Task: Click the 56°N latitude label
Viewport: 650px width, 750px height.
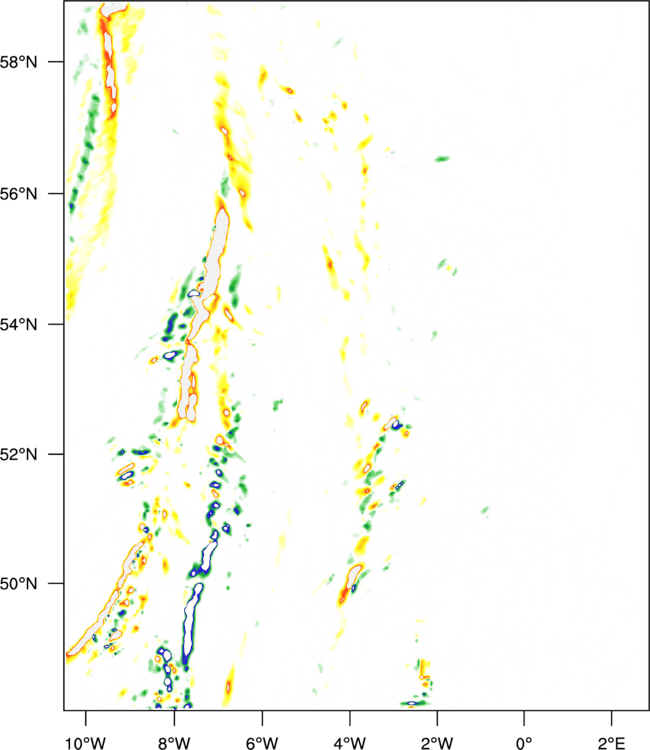Action: point(18,194)
